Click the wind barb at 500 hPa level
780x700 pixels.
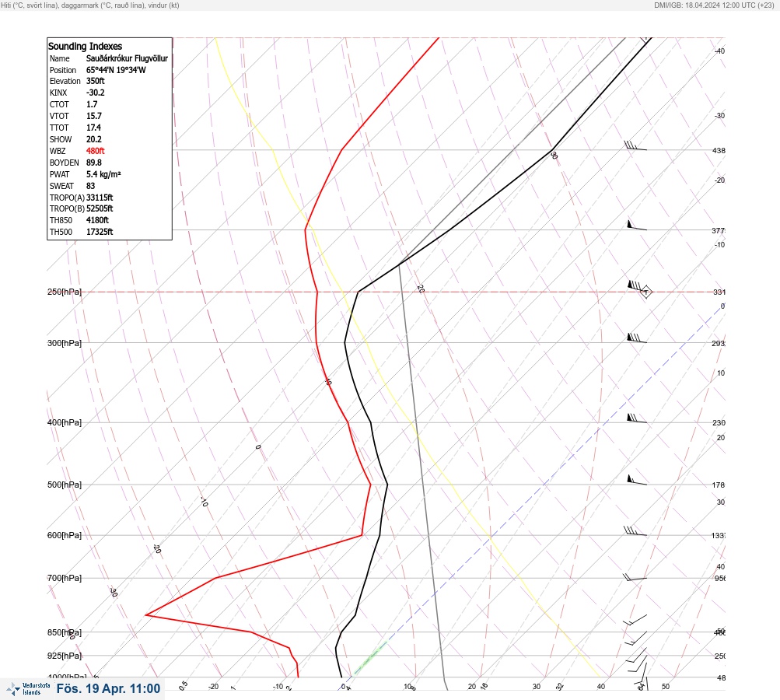(637, 480)
